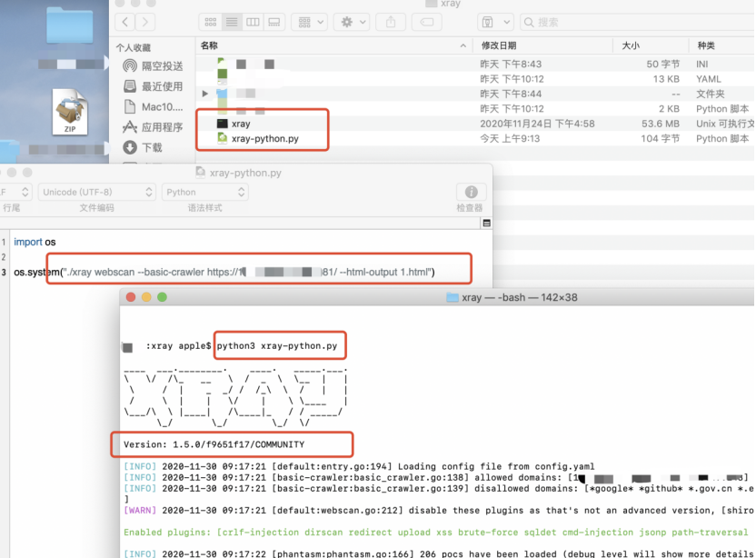Screen dimensions: 756x558
Task: Click the Version 1.5.0 line in the terminal
Action: [214, 444]
